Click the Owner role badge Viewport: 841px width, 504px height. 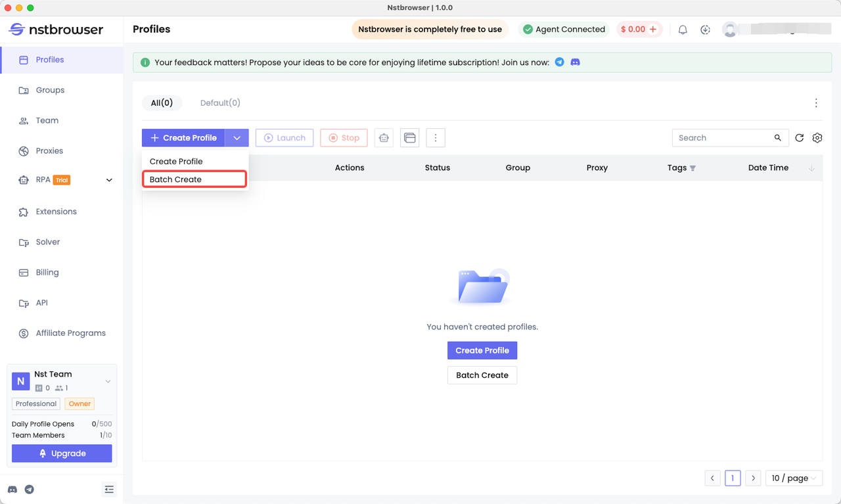coord(80,404)
